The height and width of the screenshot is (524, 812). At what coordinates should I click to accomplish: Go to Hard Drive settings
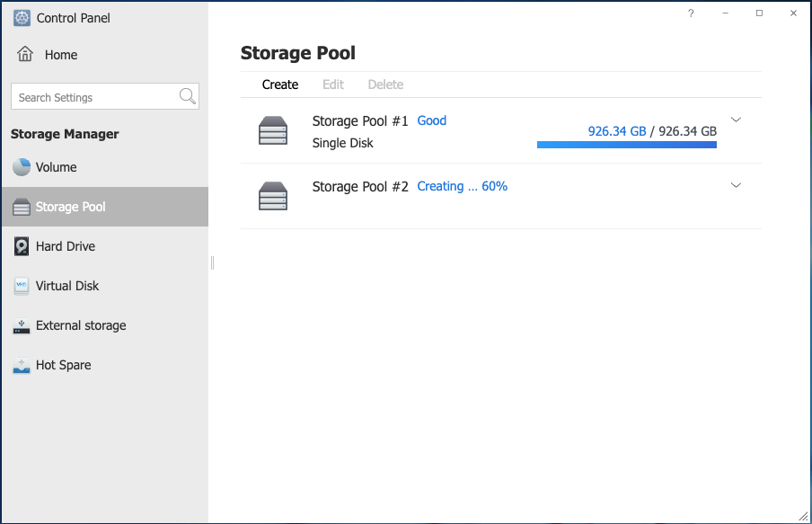click(x=105, y=246)
